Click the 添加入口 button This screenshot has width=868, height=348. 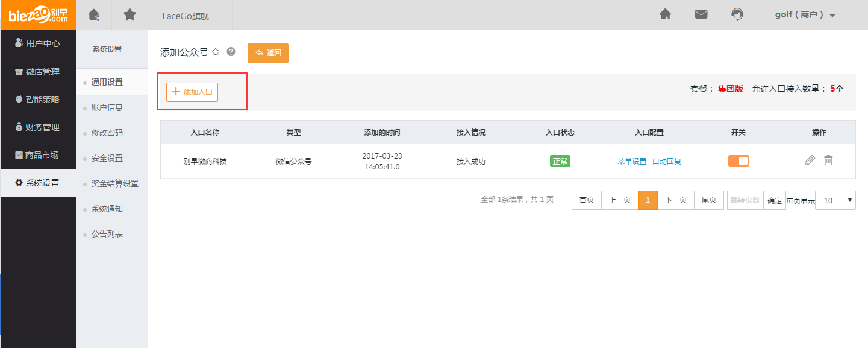tap(192, 92)
